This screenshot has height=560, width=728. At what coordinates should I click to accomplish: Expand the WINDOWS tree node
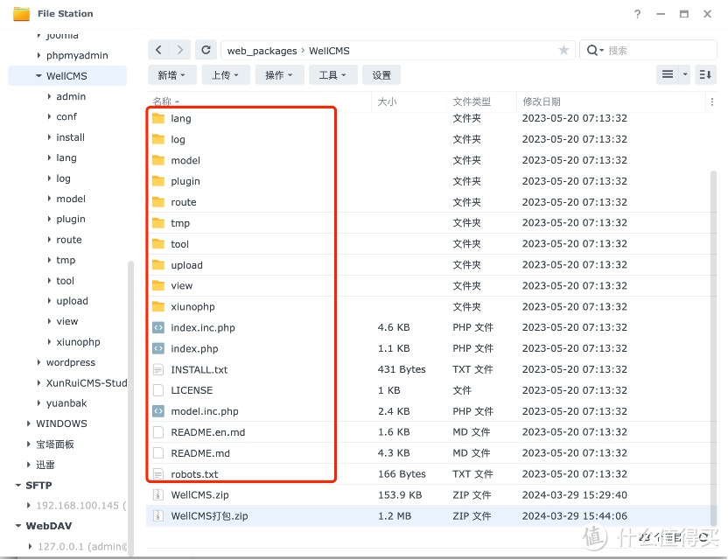click(28, 423)
